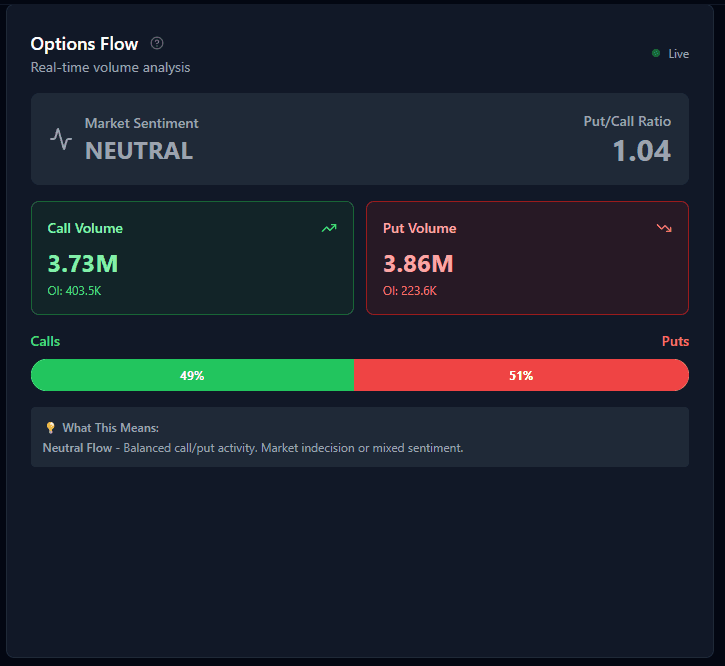The height and width of the screenshot is (666, 725).
Task: Click the help question-mark icon beside Options Flow
Action: [x=157, y=43]
